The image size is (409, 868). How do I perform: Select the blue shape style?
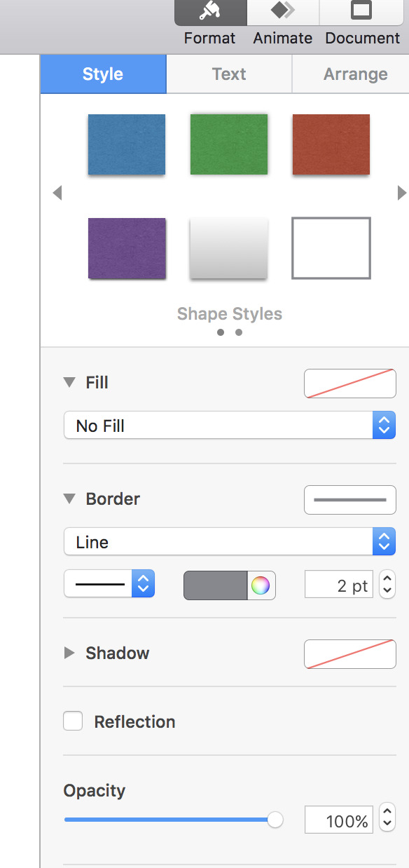coord(127,144)
